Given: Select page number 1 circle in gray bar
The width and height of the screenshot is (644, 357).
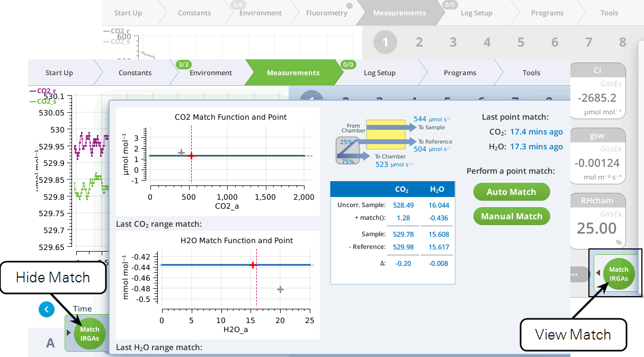Looking at the screenshot, I should [385, 42].
